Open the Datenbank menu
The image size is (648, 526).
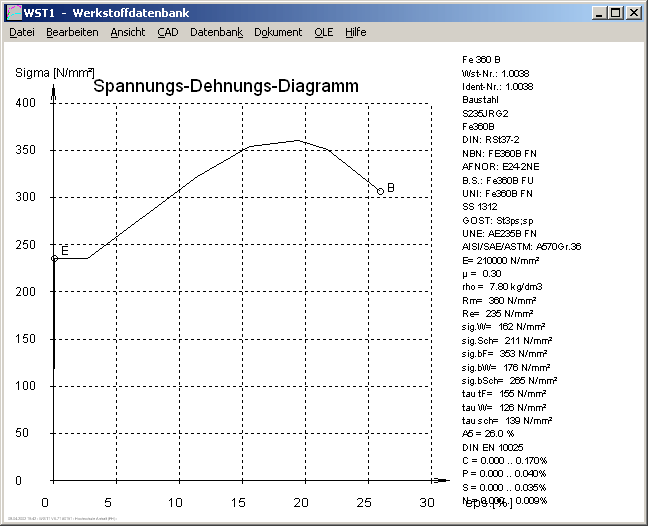click(216, 32)
